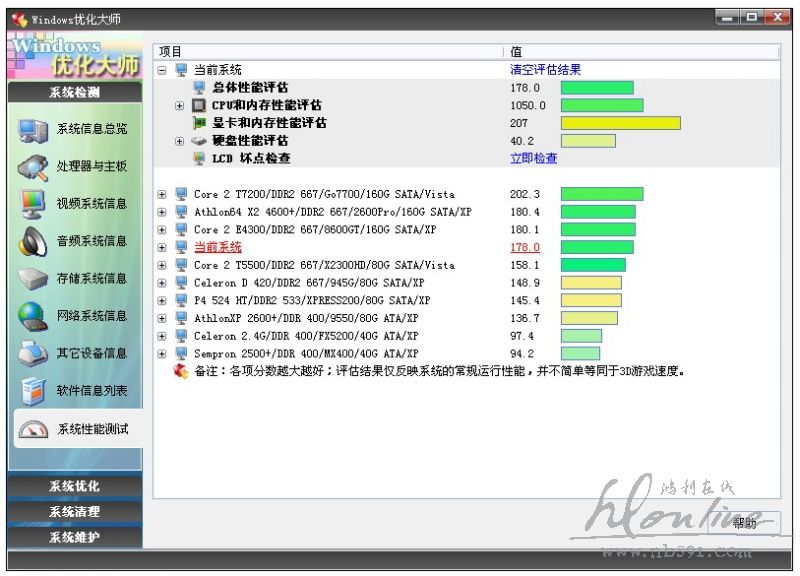This screenshot has height=576, width=800.
Task: Click the Windows优化大师 title bar app icon
Action: click(19, 20)
